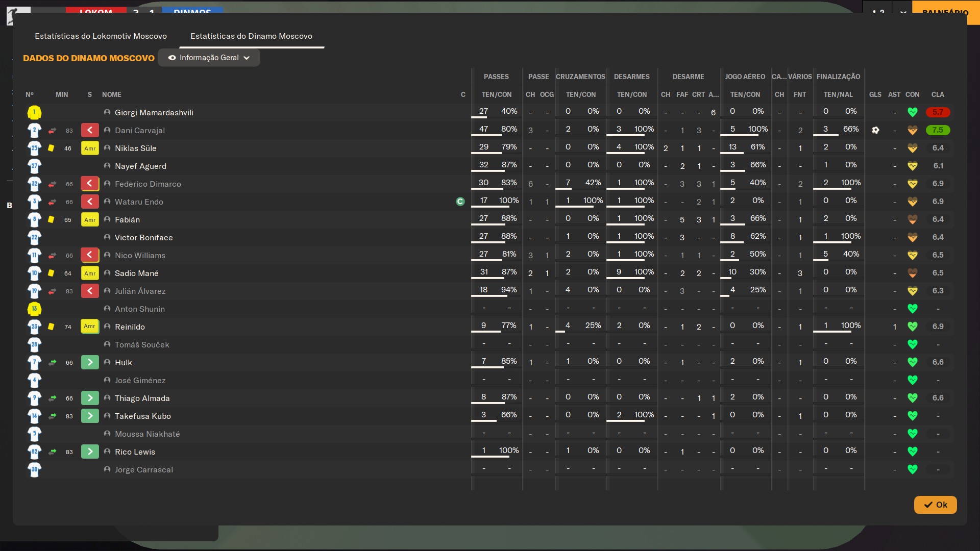Open player Victor Boniface
The height and width of the screenshot is (551, 980).
pos(144,238)
